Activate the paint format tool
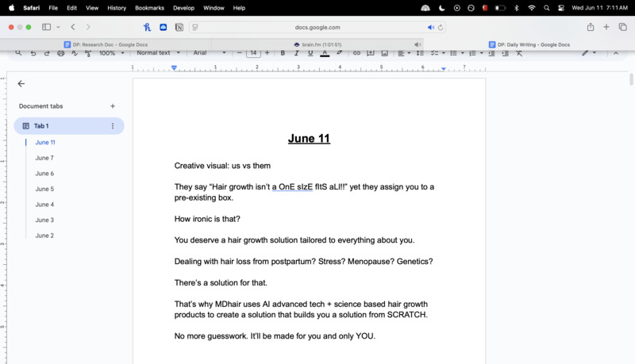 [88, 53]
